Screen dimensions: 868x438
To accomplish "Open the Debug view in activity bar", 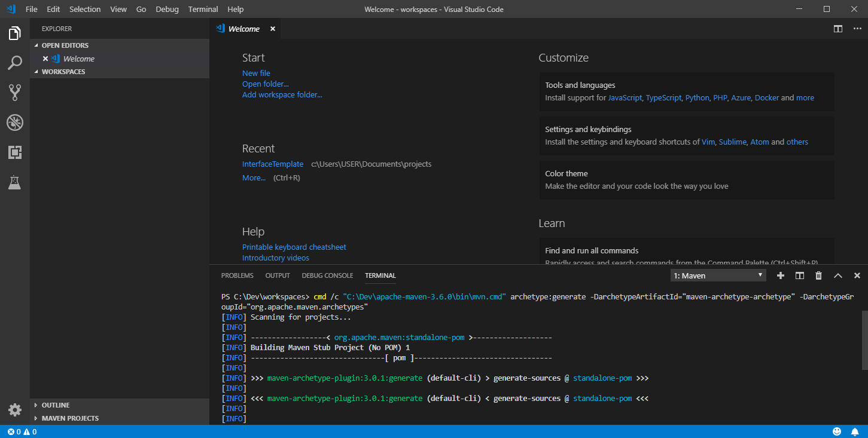I will tap(15, 122).
